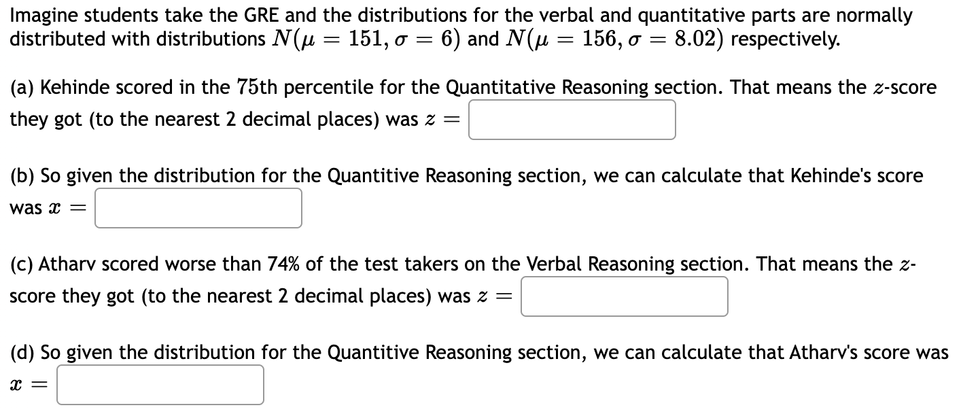Select the answer field next to z in (c)
This screenshot has height=412, width=980.
pyautogui.click(x=623, y=296)
